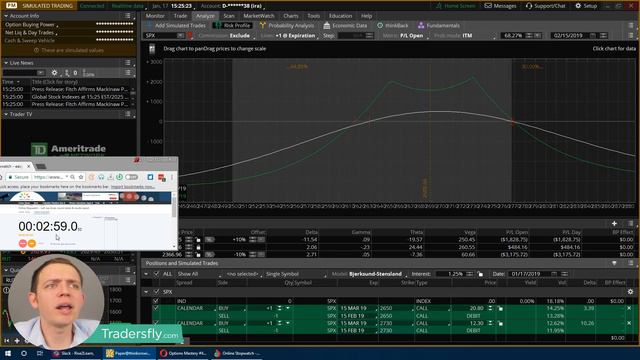Viewport: 640px width, 360px height.
Task: Open Commissions Exclude dropdown
Action: tap(240, 36)
